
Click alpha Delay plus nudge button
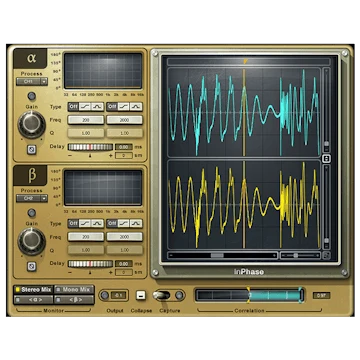pyautogui.click(x=110, y=156)
